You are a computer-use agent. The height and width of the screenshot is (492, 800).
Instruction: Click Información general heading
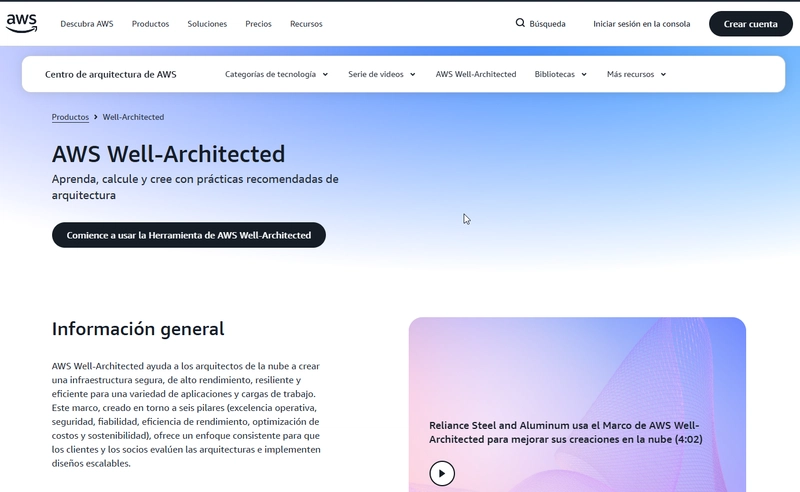pos(138,329)
